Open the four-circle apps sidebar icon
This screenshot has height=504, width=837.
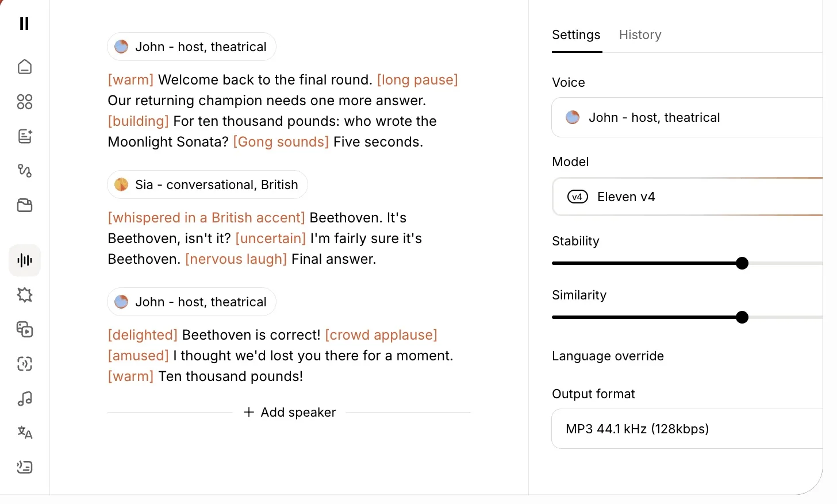pyautogui.click(x=25, y=102)
